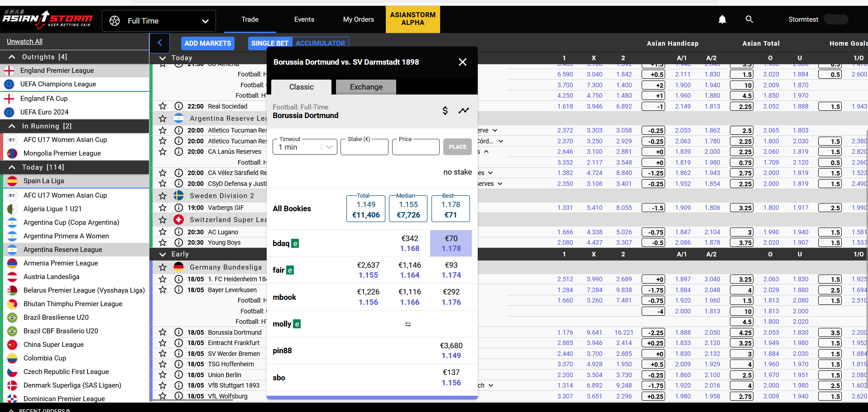Viewport: 868px width, 412px height.
Task: Open the search magnifier
Action: [749, 19]
